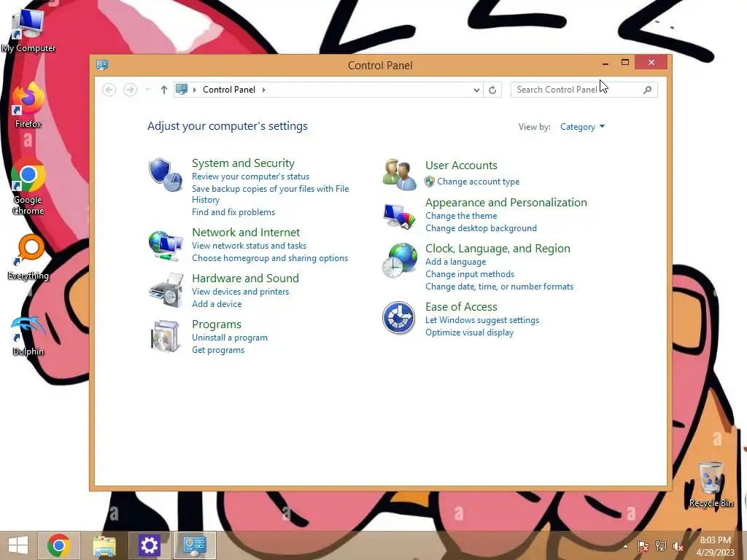Show hidden tray icons arrow

pos(625,546)
